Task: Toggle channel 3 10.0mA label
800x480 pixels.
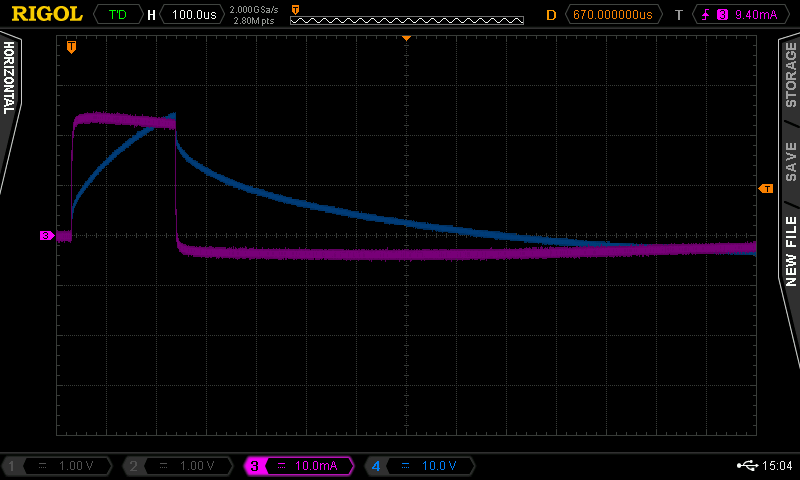Action: point(299,466)
